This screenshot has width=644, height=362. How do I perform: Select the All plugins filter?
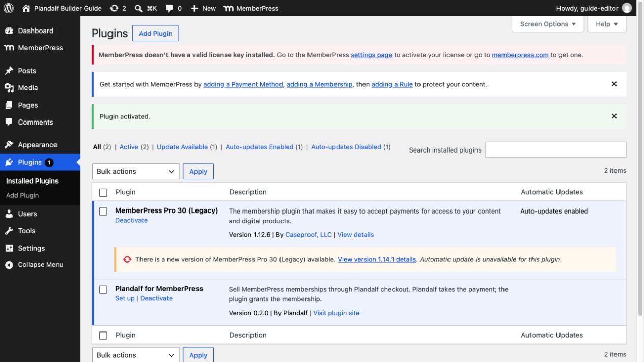pyautogui.click(x=97, y=147)
